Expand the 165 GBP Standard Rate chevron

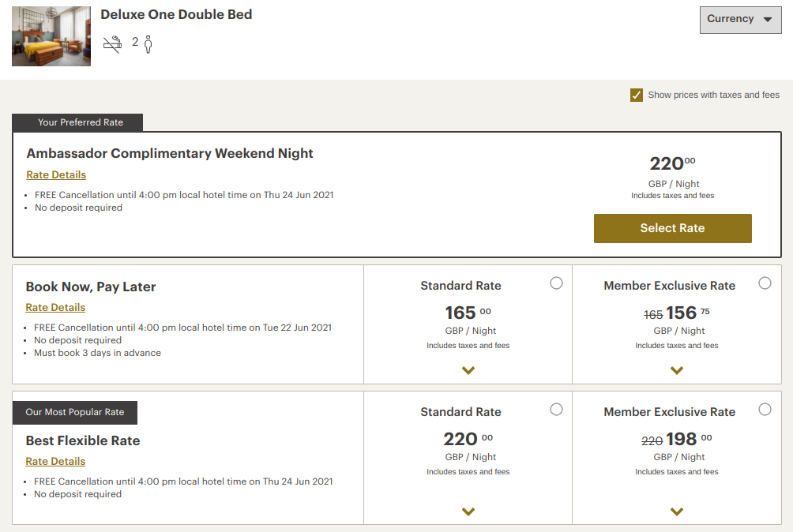click(468, 370)
